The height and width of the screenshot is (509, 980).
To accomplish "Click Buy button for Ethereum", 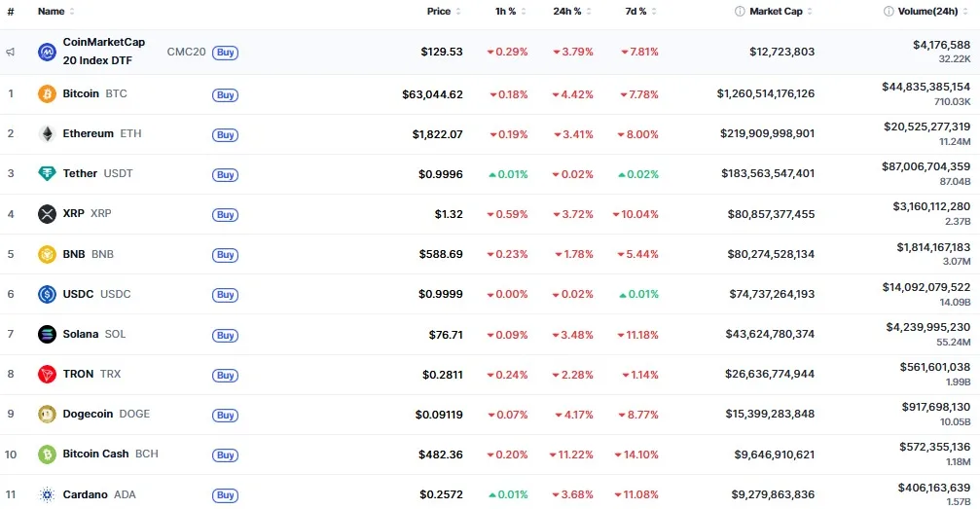I will tap(225, 135).
